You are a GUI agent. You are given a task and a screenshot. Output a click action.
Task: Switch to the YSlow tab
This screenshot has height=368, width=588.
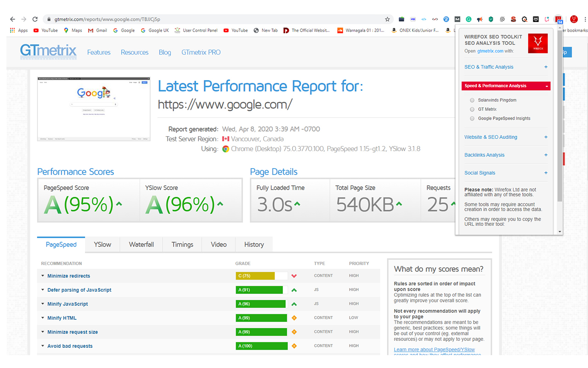coord(102,245)
